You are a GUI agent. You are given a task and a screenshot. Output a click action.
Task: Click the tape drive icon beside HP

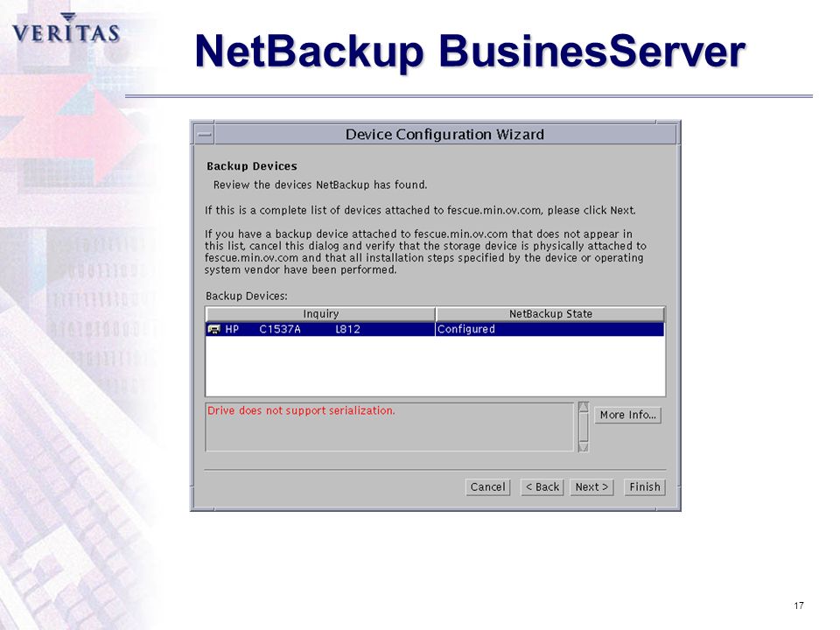click(213, 329)
